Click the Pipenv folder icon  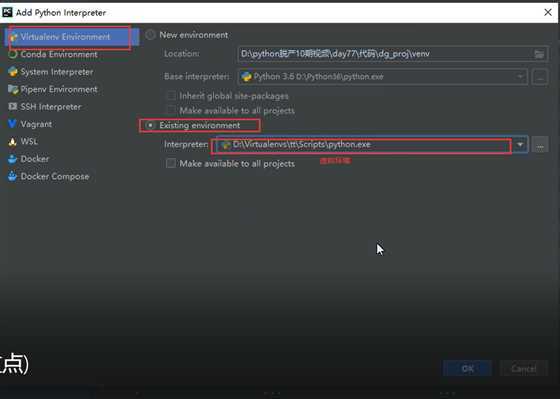pos(12,89)
